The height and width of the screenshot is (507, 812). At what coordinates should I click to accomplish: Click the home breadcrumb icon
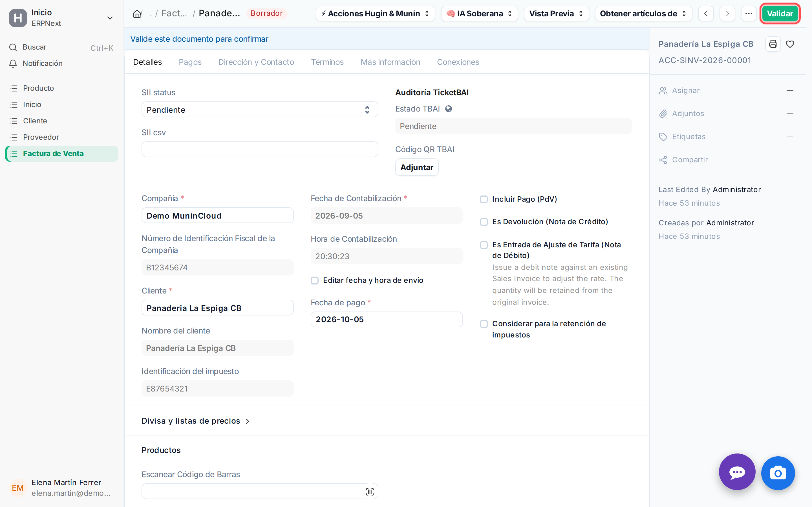[x=137, y=14]
